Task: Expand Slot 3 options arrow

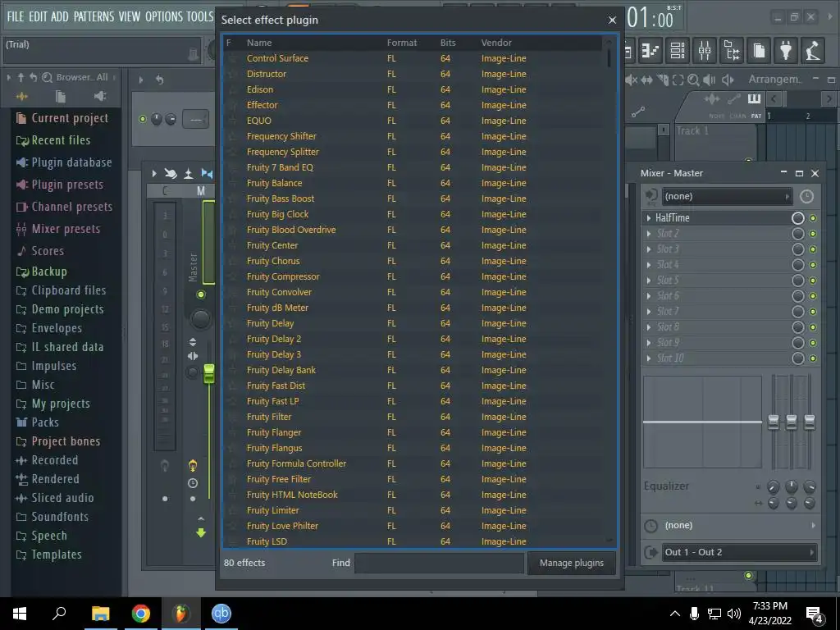Action: pos(649,249)
